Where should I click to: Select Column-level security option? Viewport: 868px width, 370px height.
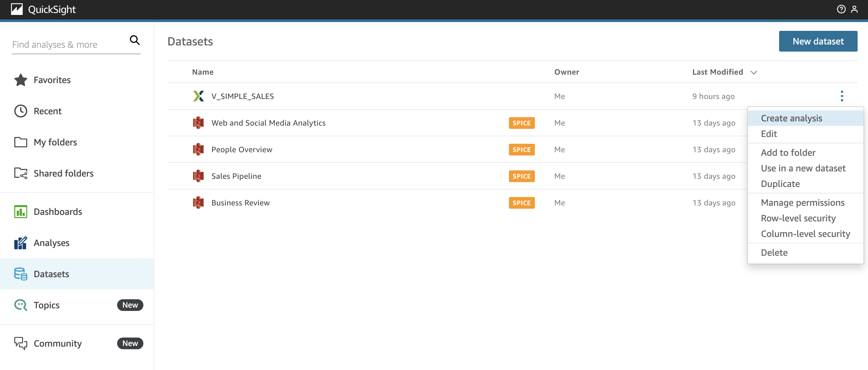805,233
